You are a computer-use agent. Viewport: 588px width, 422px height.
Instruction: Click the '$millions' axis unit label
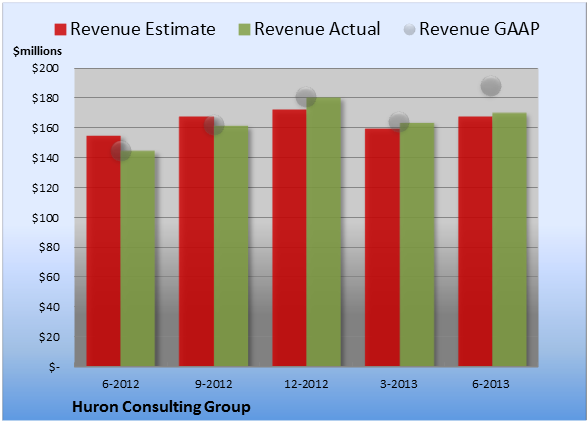38,51
